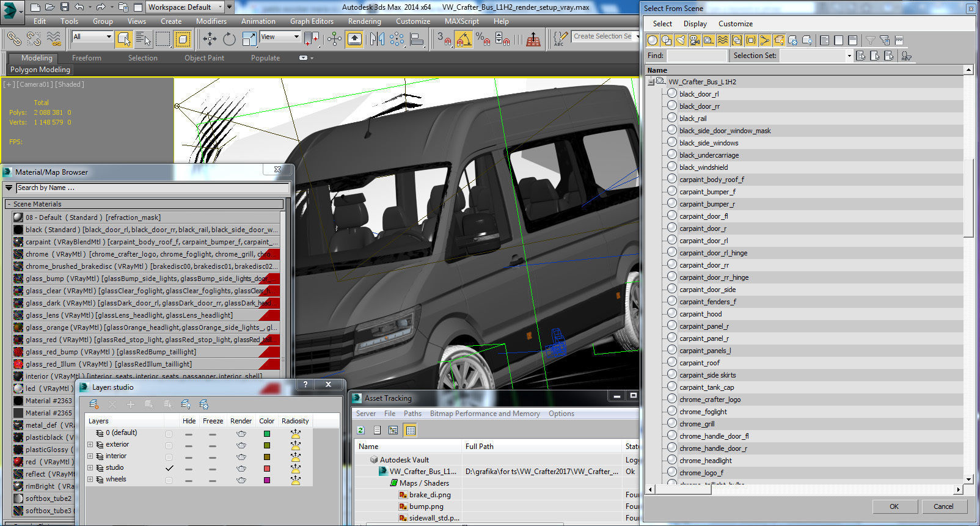Collapse the Scene Materials group
Image resolution: width=980 pixels, height=526 pixels.
pyautogui.click(x=9, y=204)
